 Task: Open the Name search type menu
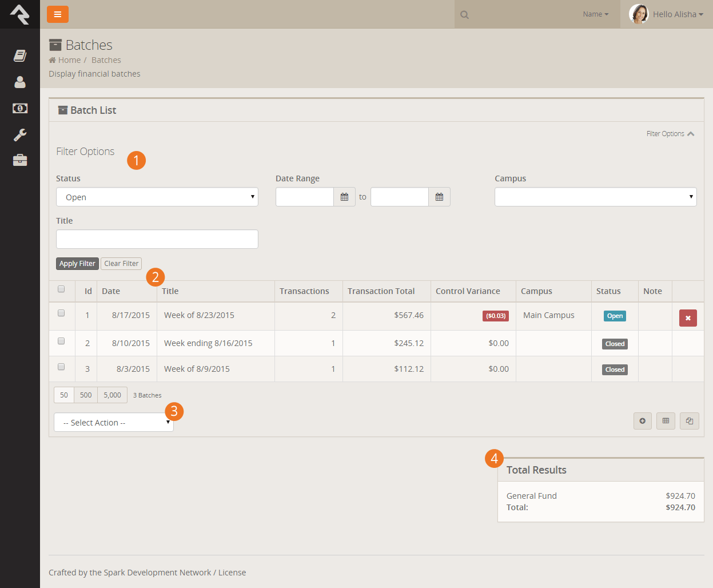pos(595,14)
